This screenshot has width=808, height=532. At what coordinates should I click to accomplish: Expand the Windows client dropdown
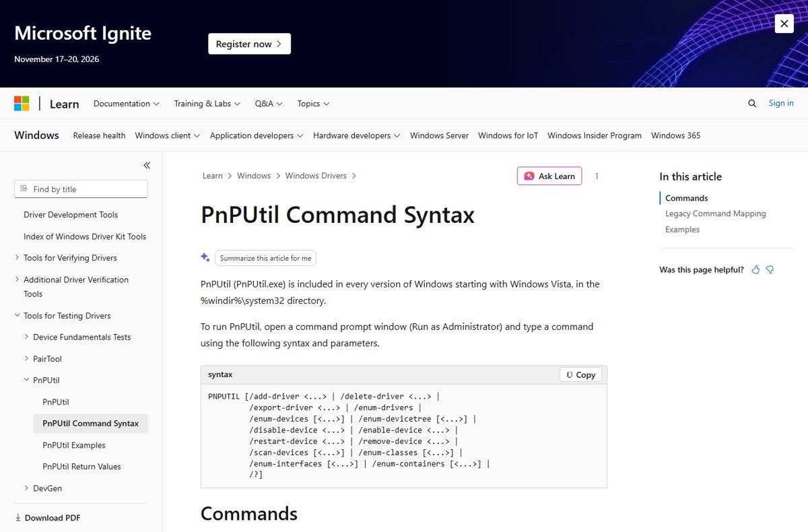click(x=168, y=135)
